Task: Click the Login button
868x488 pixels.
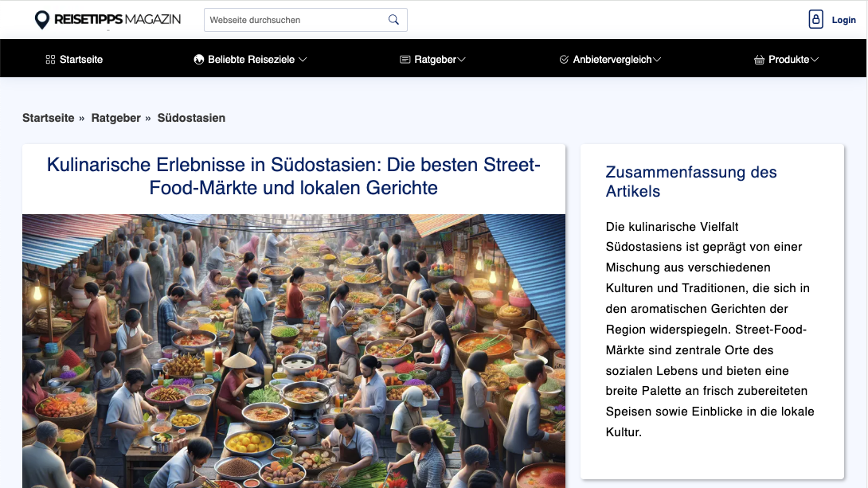Action: [842, 19]
